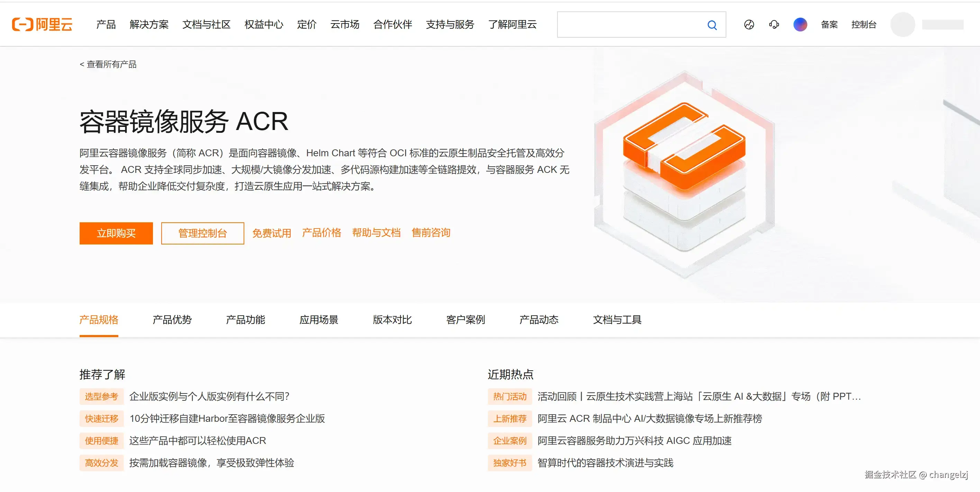Click the magnifier search icon
Screen dimensions: 980x492
click(712, 25)
